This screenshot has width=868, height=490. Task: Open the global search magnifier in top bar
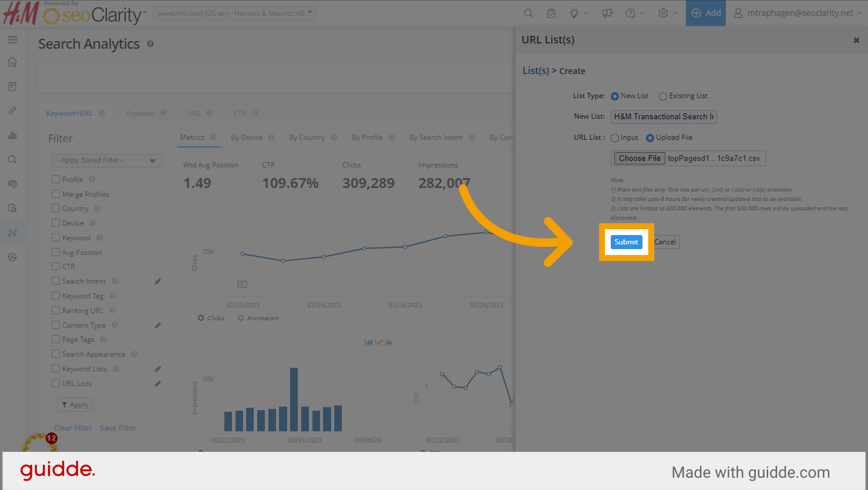(529, 13)
